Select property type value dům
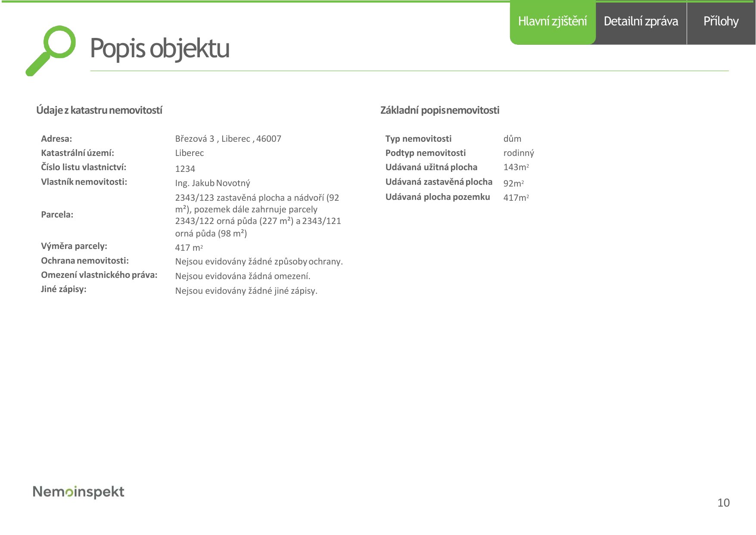 pos(512,139)
